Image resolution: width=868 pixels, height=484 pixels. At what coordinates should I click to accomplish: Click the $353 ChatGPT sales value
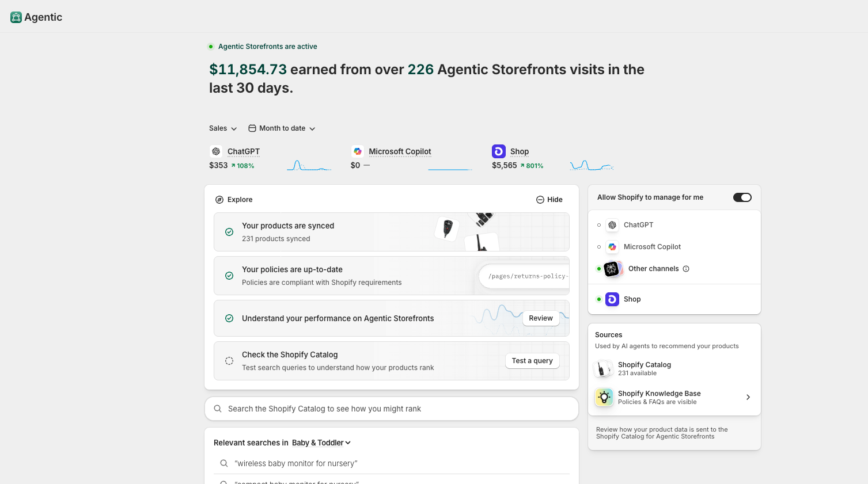pyautogui.click(x=218, y=165)
